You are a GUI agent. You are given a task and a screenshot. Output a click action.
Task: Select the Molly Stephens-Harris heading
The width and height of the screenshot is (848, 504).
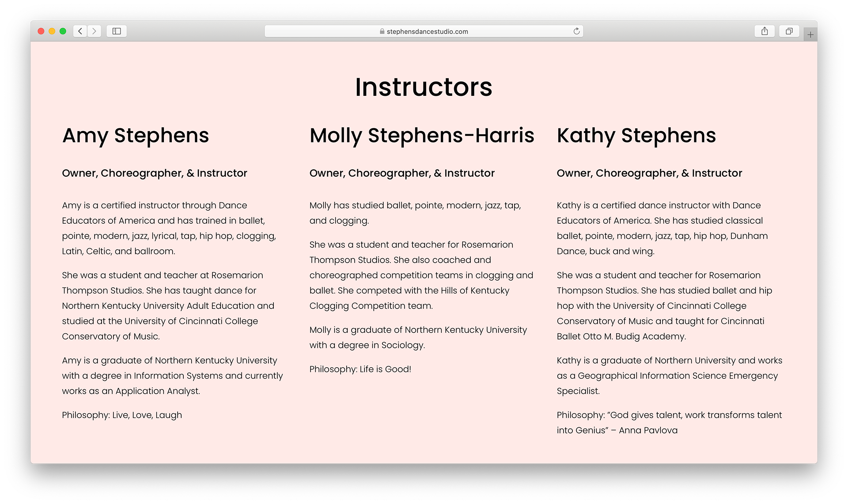[x=422, y=135]
